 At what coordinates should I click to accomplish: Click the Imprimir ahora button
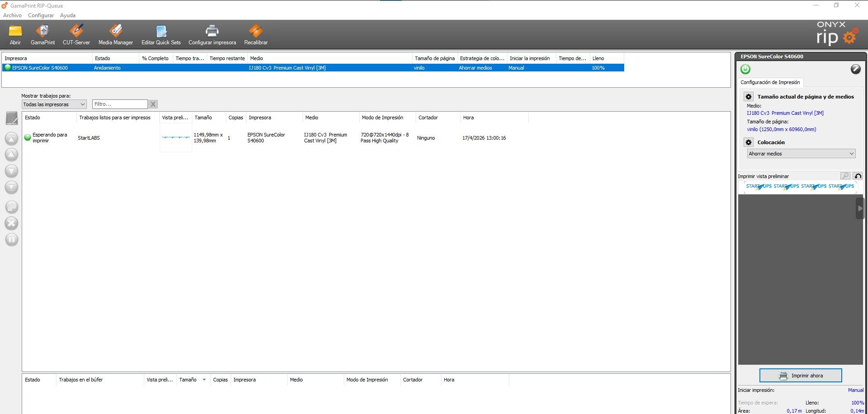pyautogui.click(x=801, y=376)
